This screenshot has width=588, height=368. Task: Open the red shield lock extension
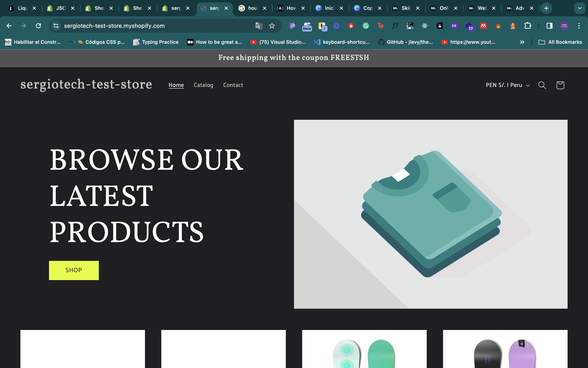click(351, 26)
